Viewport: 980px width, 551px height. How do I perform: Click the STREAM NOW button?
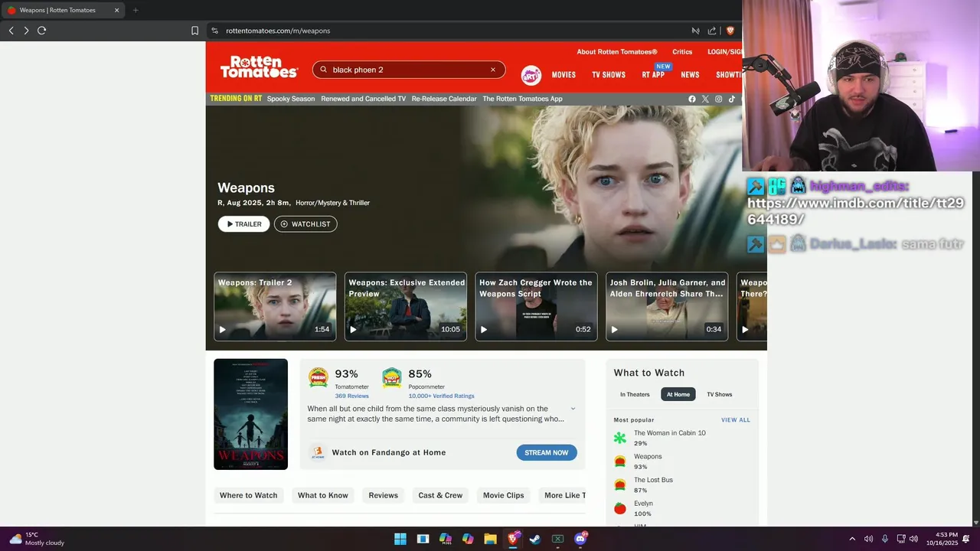(547, 452)
